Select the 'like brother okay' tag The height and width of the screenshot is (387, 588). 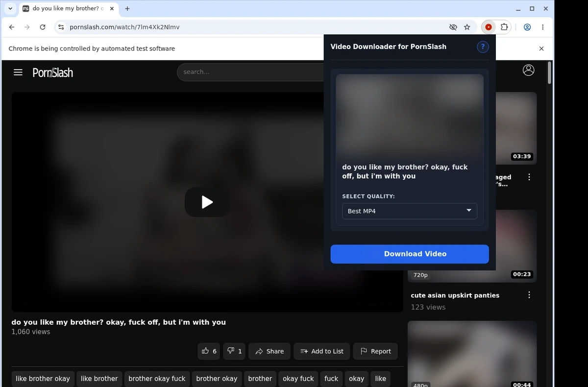click(43, 379)
